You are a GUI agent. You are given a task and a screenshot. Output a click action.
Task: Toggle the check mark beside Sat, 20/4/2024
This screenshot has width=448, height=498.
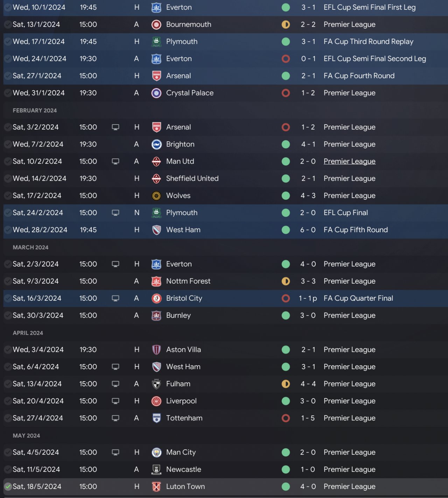[8, 401]
